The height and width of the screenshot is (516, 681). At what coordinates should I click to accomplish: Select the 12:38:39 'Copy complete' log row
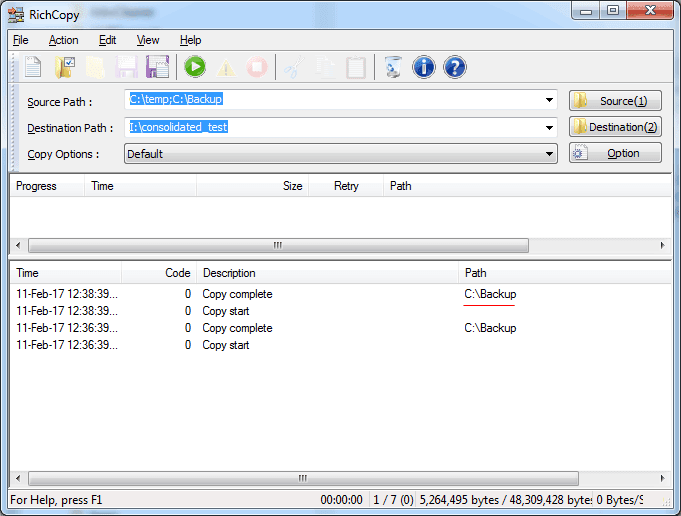click(x=340, y=294)
